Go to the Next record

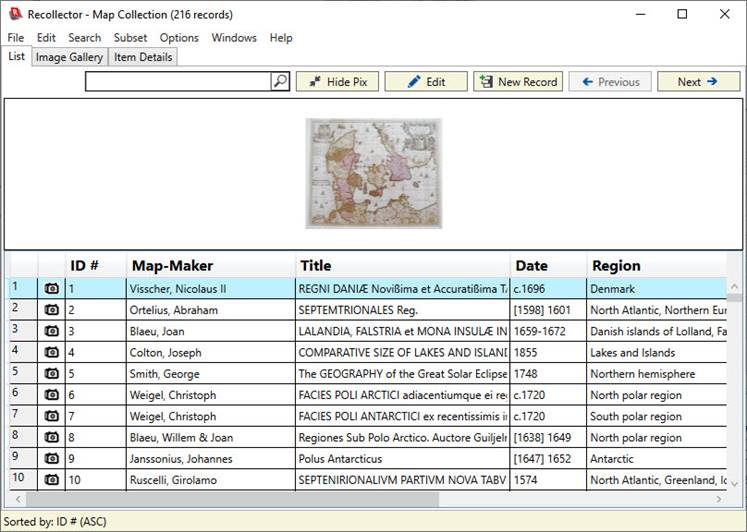coord(698,81)
